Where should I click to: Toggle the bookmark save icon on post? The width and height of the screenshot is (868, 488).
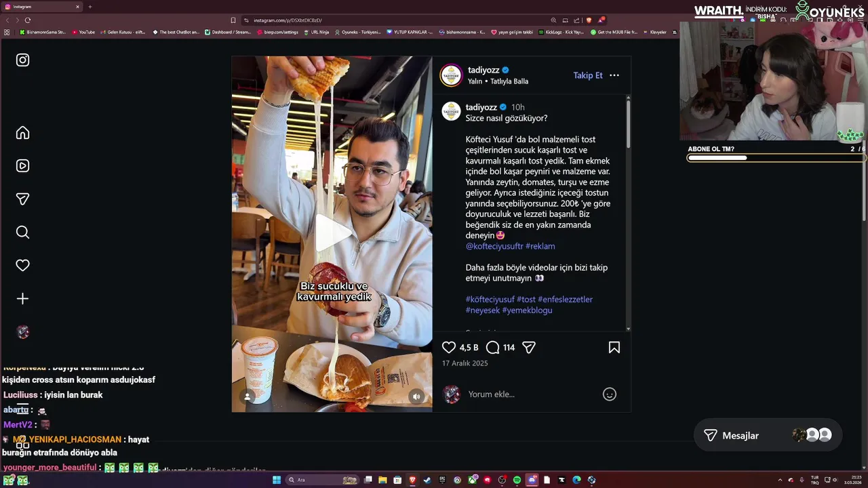coord(614,348)
